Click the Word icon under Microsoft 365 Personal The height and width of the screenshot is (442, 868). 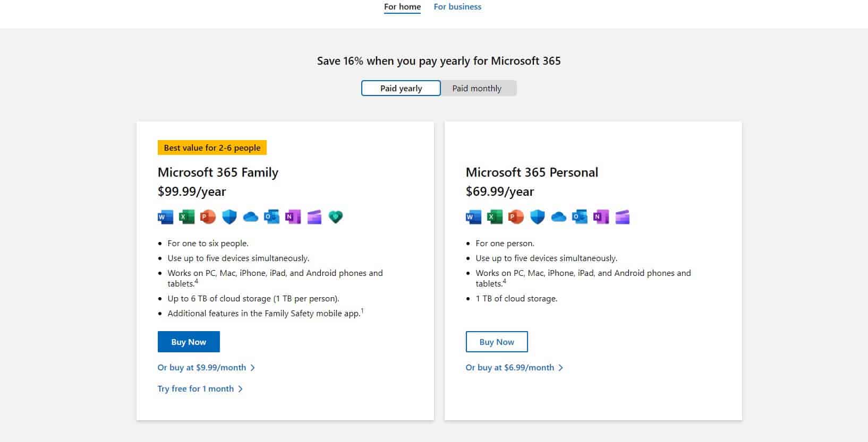tap(473, 216)
